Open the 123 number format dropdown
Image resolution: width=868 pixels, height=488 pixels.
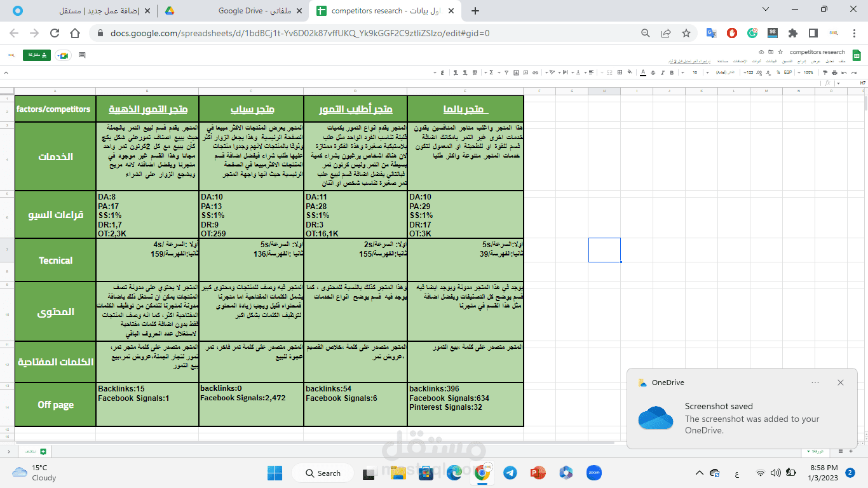[747, 72]
